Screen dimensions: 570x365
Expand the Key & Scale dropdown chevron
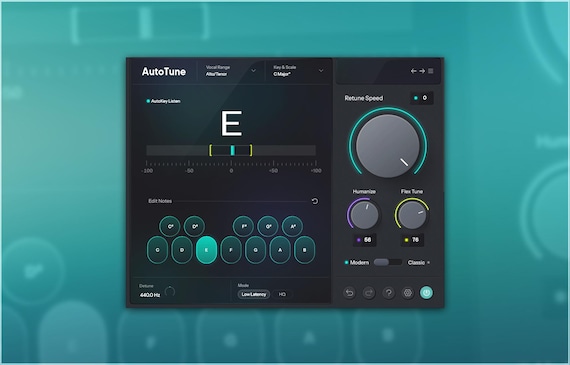(x=321, y=71)
